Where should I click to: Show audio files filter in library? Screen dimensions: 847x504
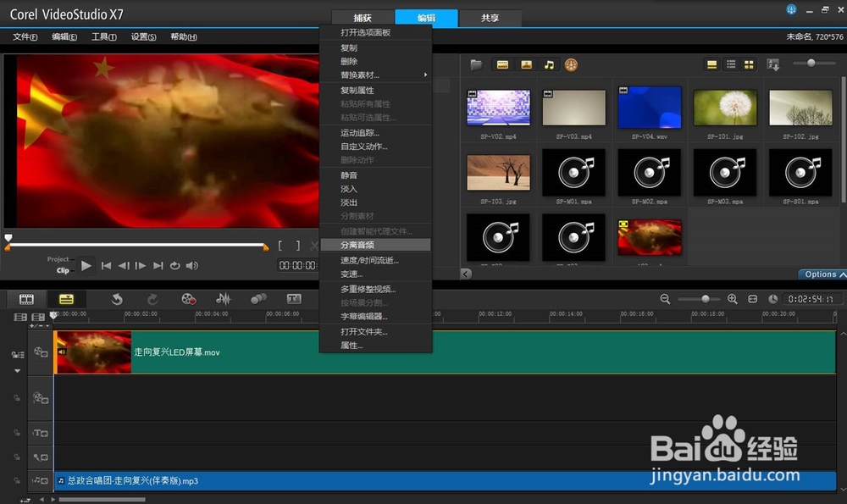[x=549, y=65]
